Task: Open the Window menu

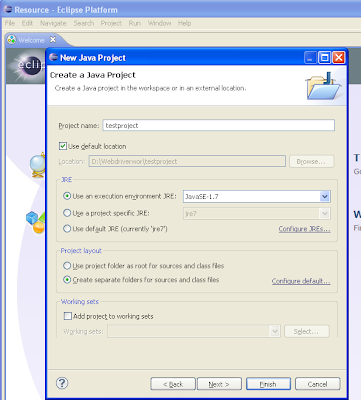Action: [159, 23]
